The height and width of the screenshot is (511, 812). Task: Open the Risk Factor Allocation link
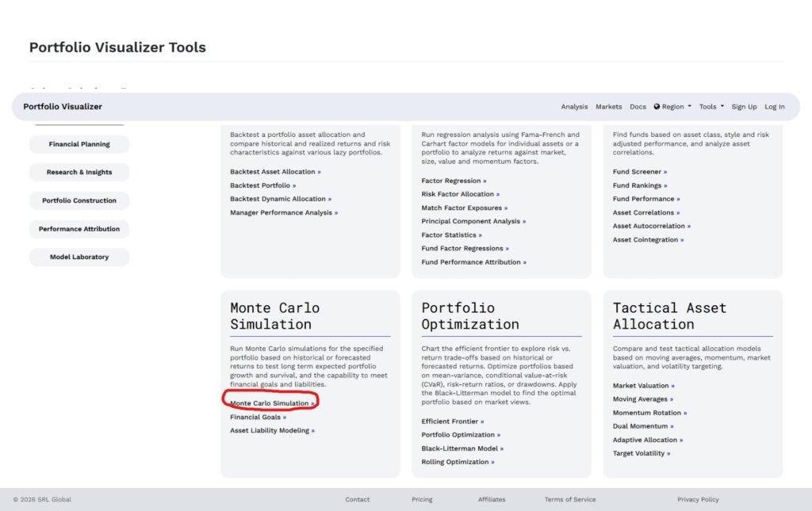[461, 194]
